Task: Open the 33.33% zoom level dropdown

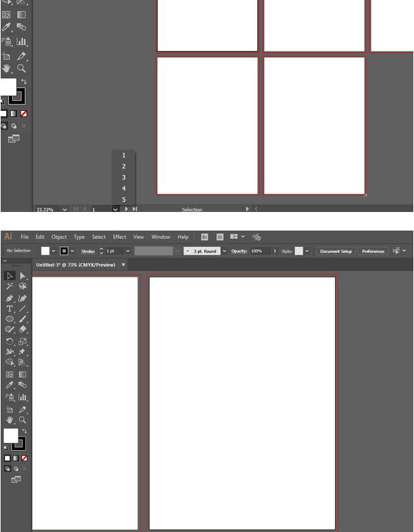Action: [x=65, y=210]
